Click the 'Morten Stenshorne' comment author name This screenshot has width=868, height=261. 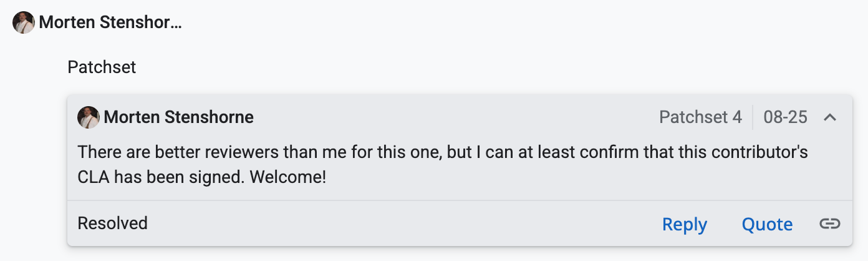coord(178,117)
